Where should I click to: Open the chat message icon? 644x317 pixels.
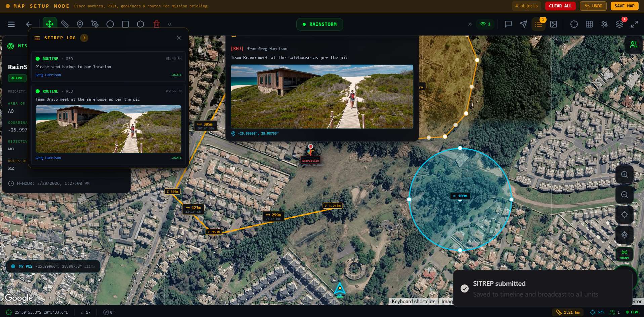(508, 24)
